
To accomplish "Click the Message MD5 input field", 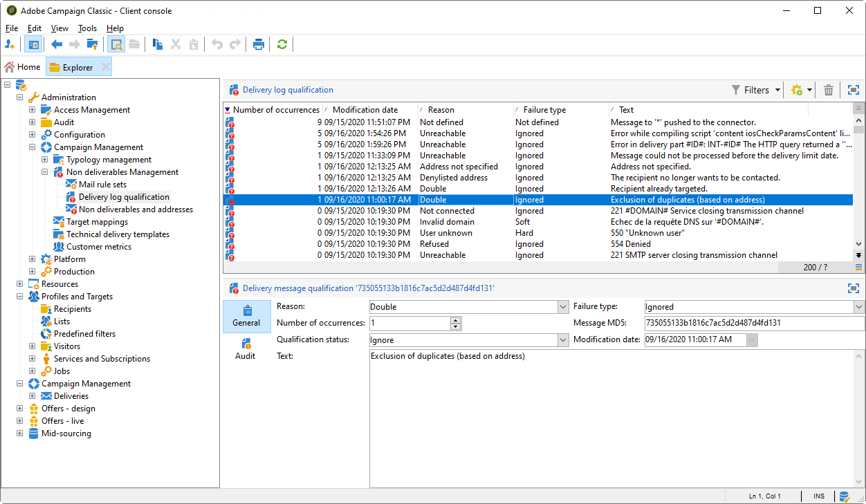I will pos(753,324).
